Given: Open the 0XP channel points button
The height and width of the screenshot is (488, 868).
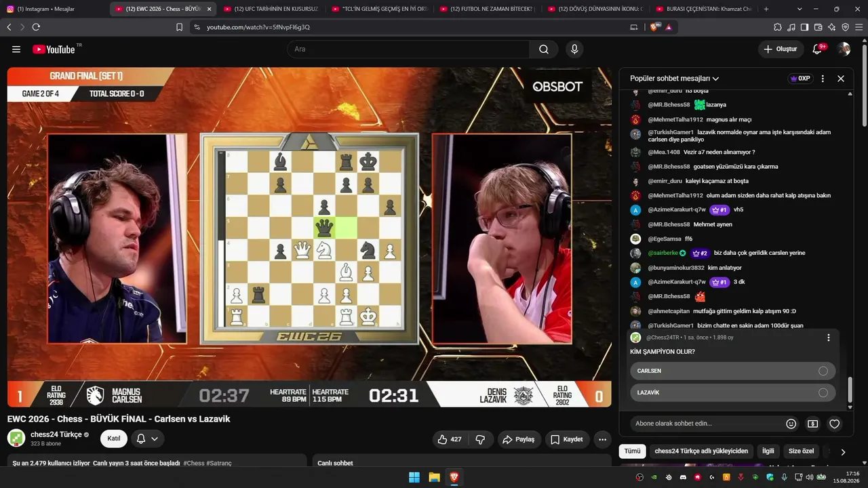Looking at the screenshot, I should [x=800, y=79].
